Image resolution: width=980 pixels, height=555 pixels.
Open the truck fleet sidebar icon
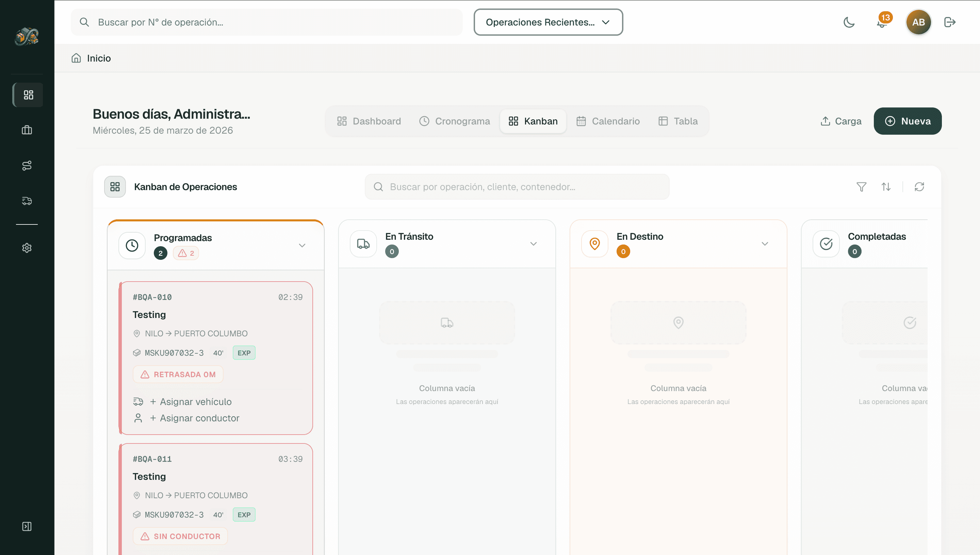click(x=27, y=201)
